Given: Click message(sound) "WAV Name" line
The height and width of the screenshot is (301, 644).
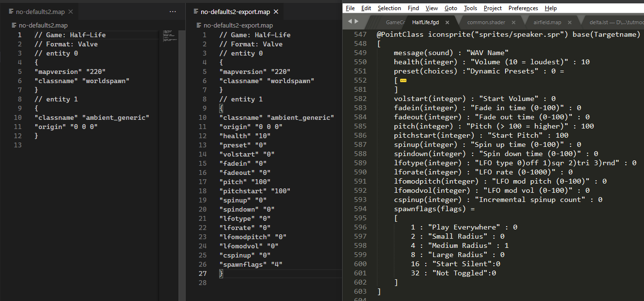Looking at the screenshot, I should 451,53.
